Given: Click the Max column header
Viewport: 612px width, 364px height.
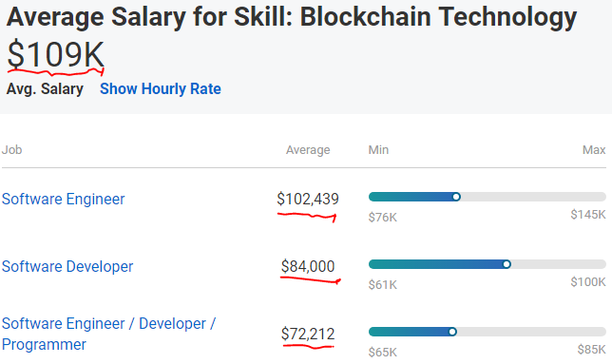Looking at the screenshot, I should [x=594, y=150].
